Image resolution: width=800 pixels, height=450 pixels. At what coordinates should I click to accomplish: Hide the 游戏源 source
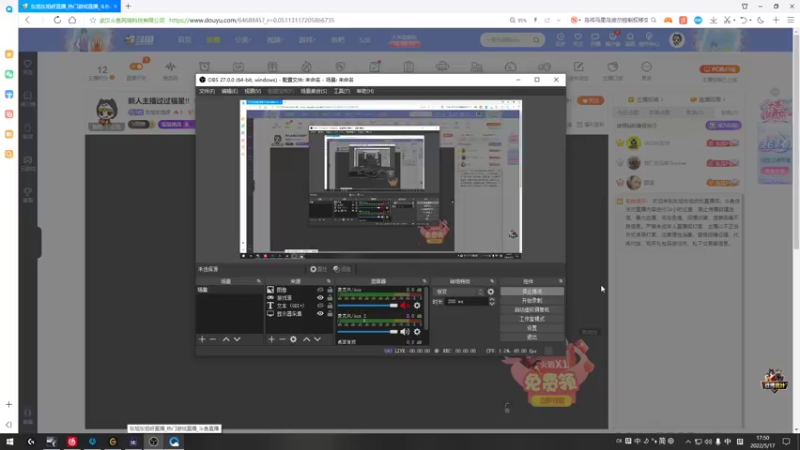(320, 297)
